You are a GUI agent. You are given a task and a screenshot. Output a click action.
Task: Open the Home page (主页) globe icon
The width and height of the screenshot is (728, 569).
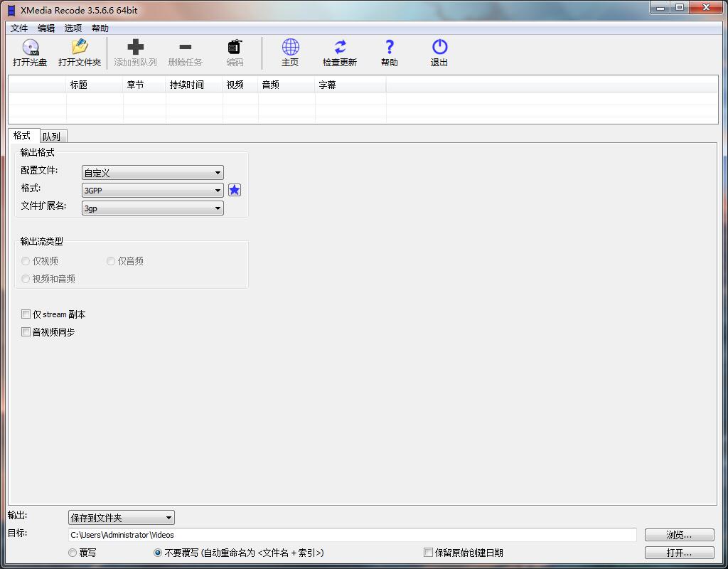pos(290,48)
